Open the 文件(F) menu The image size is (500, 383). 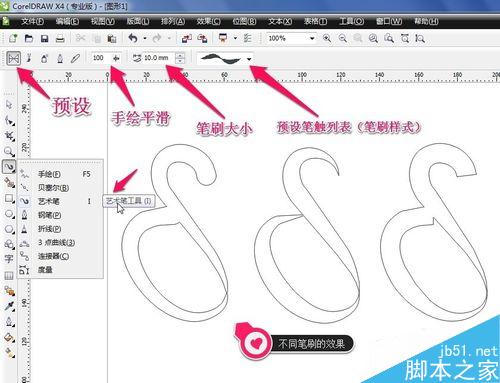coord(32,22)
